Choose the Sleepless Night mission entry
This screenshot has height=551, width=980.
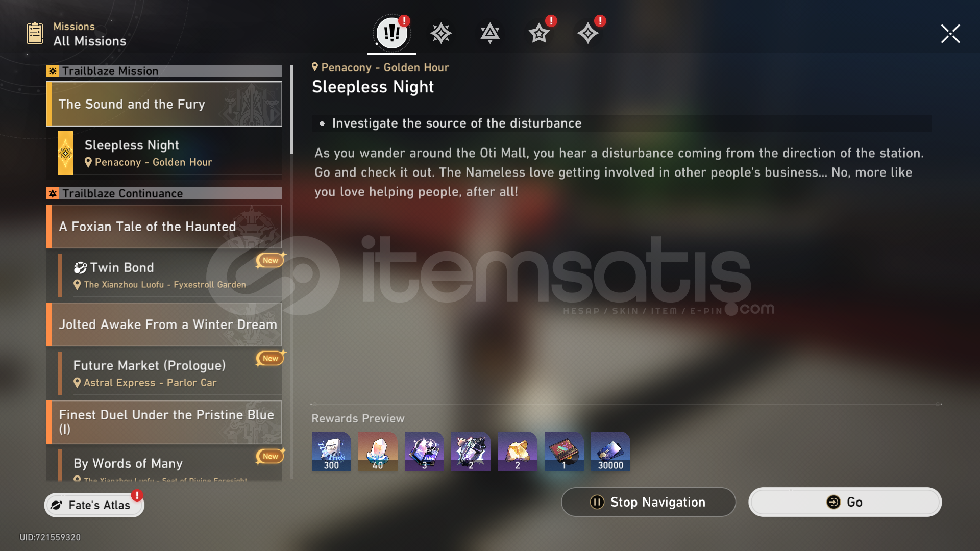169,153
